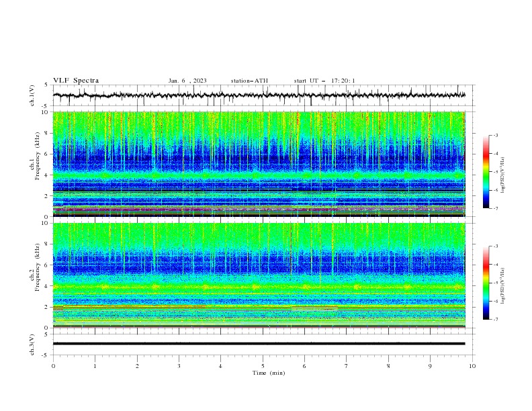Click the ch.2 spectrogram color scale bar
532x411 pixels.
(x=486, y=283)
